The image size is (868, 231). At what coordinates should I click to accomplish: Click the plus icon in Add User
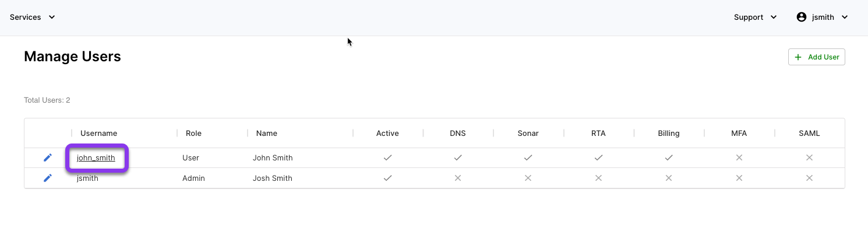(798, 57)
